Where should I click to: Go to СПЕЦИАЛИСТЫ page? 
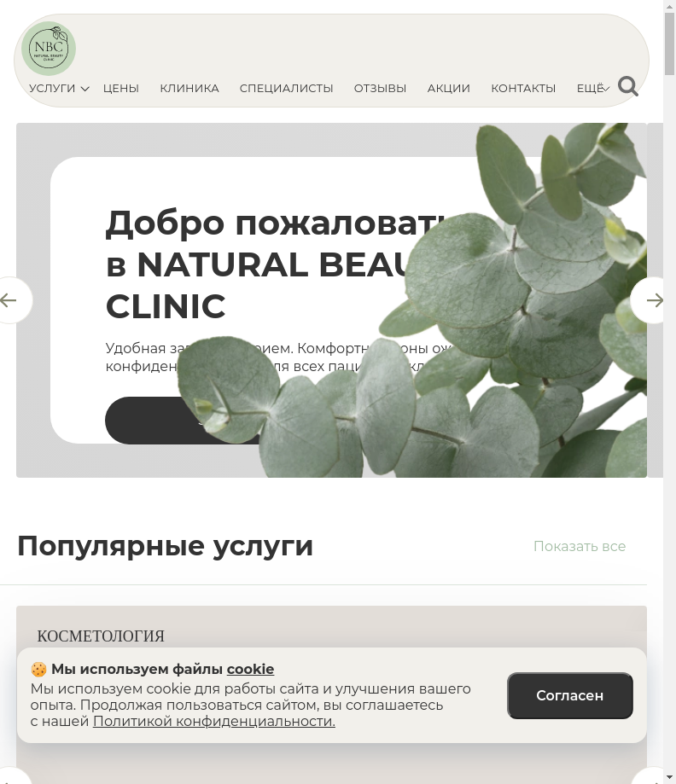tap(286, 89)
